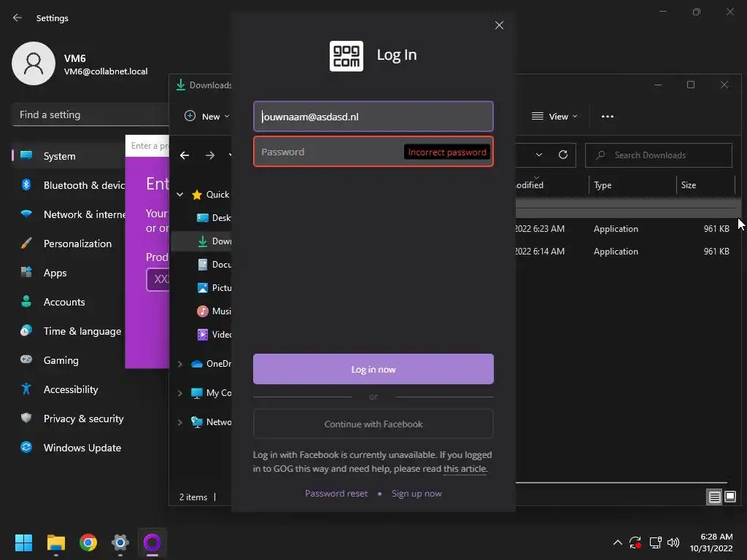Sort files by Type column header

coord(602,185)
